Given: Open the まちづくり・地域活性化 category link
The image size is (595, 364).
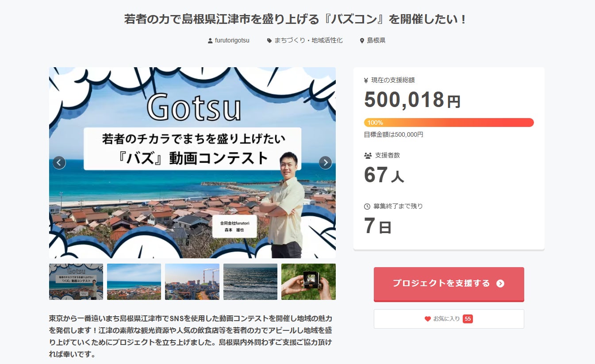Looking at the screenshot, I should [x=308, y=40].
